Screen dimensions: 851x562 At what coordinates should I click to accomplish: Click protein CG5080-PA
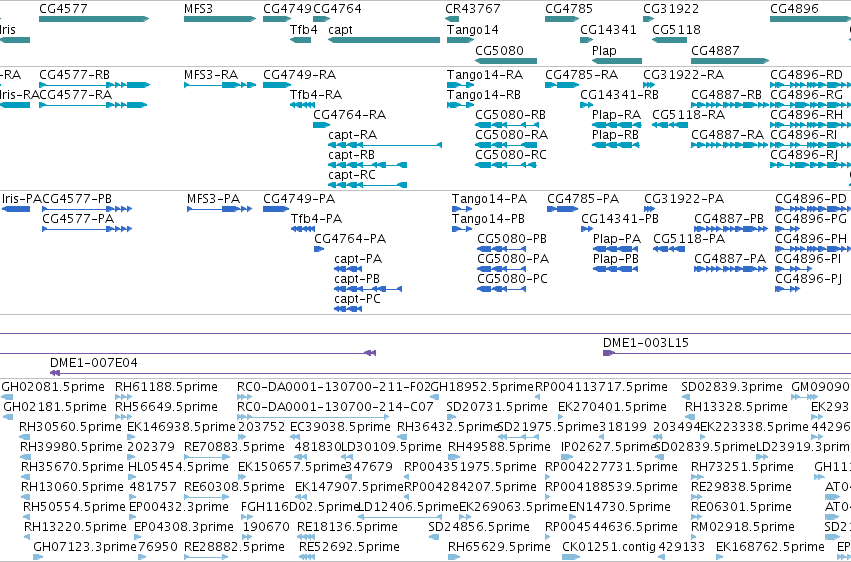(501, 269)
